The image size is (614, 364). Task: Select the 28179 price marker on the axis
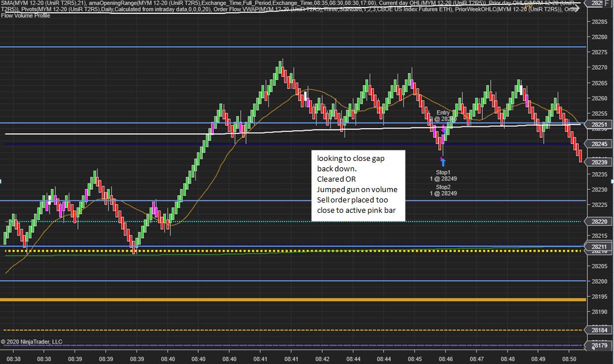tap(599, 346)
